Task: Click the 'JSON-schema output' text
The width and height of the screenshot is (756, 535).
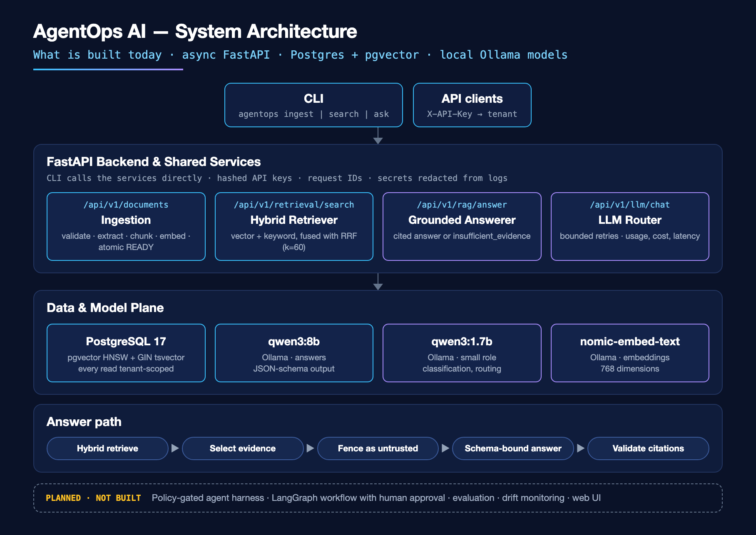Action: point(294,369)
